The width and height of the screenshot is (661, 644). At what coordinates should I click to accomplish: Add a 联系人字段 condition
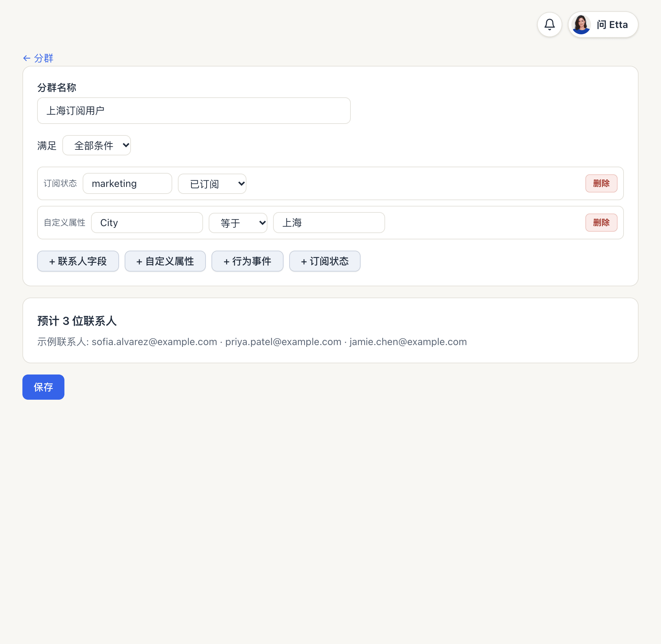[78, 261]
